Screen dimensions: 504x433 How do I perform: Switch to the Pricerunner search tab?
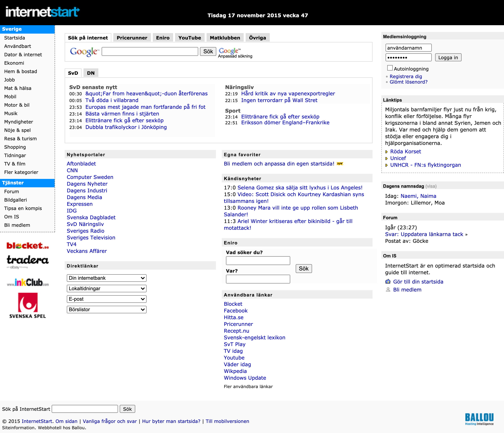point(132,38)
